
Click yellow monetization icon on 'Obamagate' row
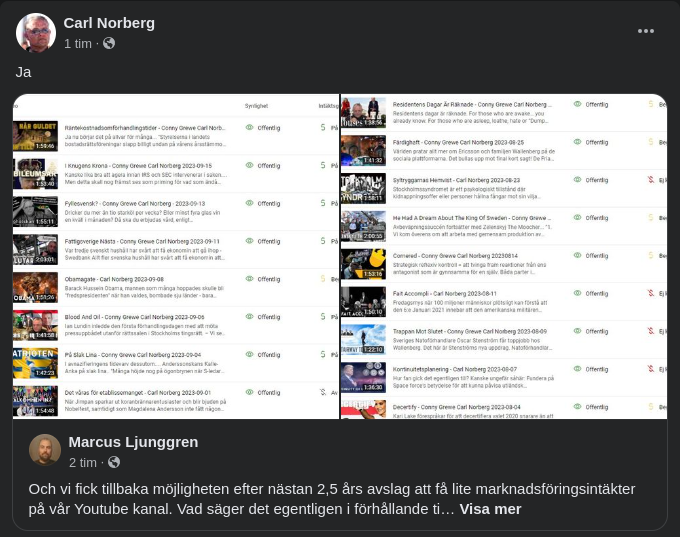click(x=323, y=279)
